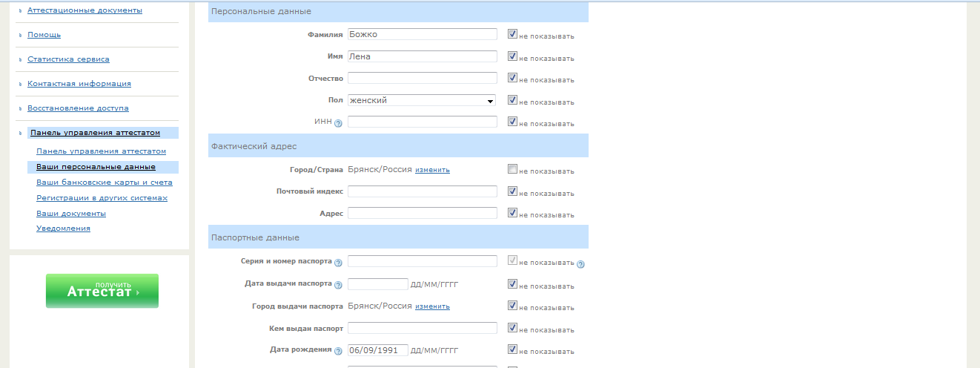Open Восстановление доступа menu item
This screenshot has width=980, height=368.
[x=78, y=108]
